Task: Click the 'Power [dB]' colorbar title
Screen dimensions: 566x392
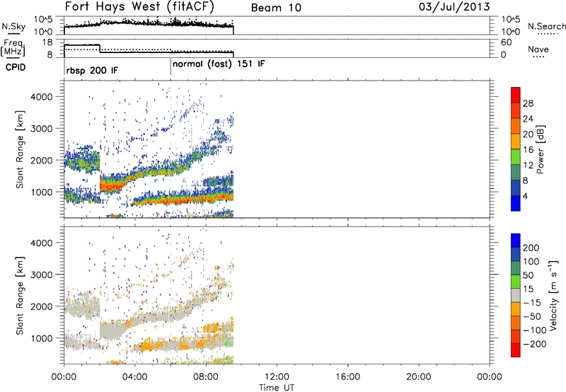Action: point(540,149)
